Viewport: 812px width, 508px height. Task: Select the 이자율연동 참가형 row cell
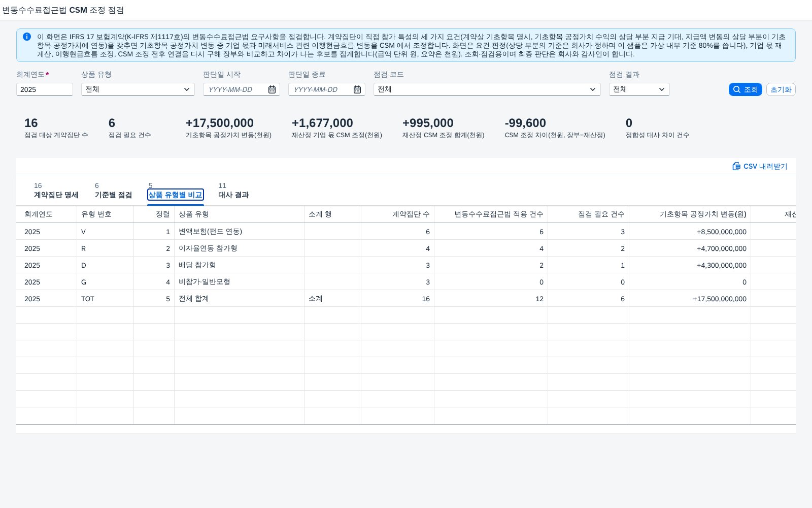[x=240, y=248]
